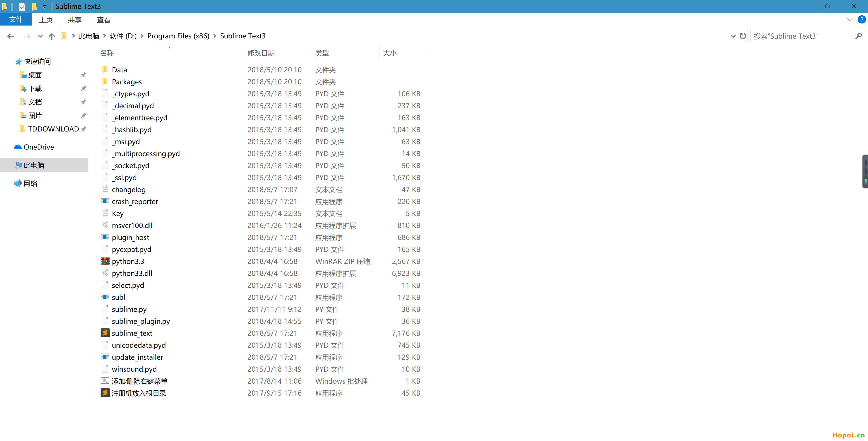Sort files by 大小 column header
868x441 pixels.
[390, 53]
